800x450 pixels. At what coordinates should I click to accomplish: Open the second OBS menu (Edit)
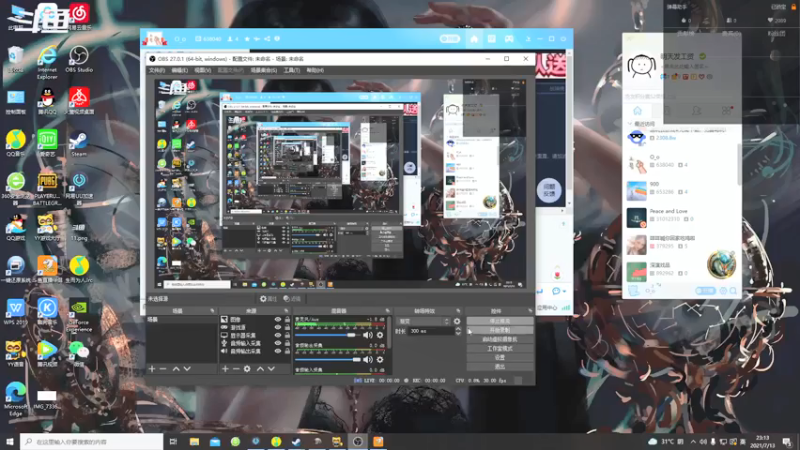click(180, 70)
